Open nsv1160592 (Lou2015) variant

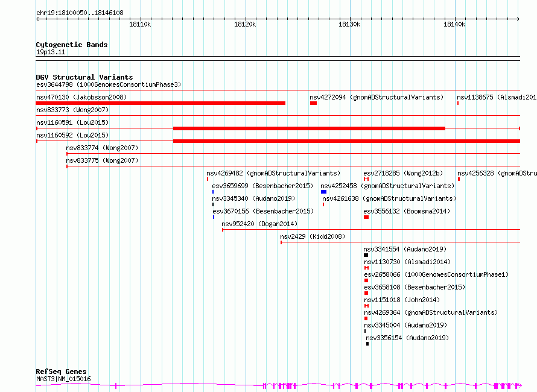click(72, 135)
